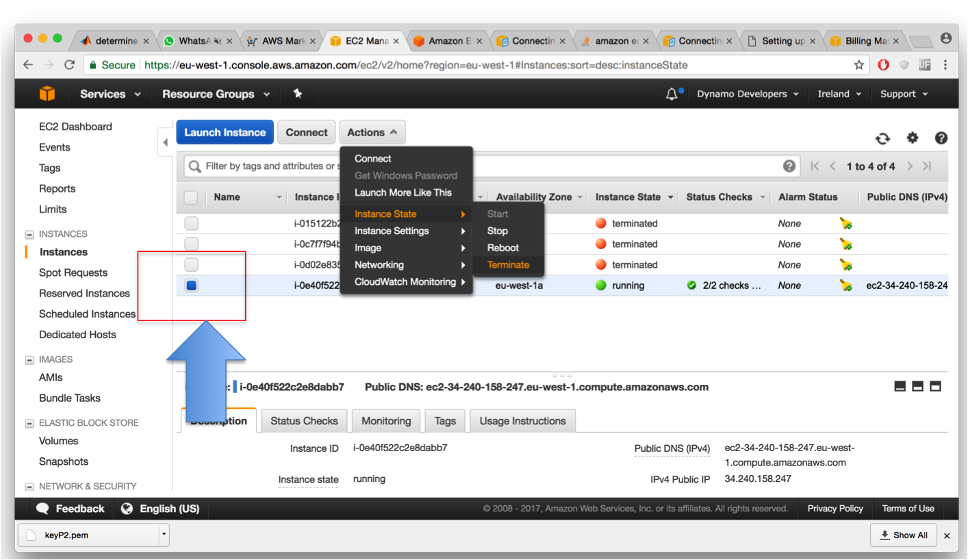Open the Ireland region dropdown
This screenshot has width=968, height=560.
(839, 94)
